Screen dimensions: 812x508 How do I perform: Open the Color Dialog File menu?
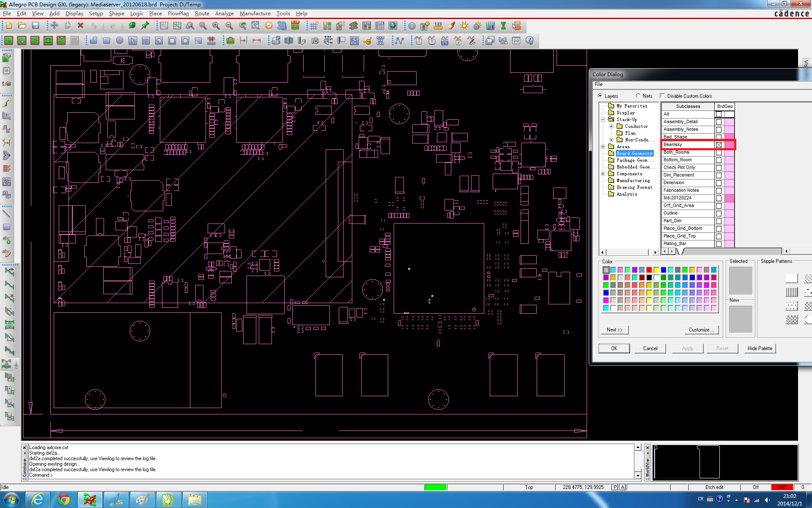click(x=598, y=84)
